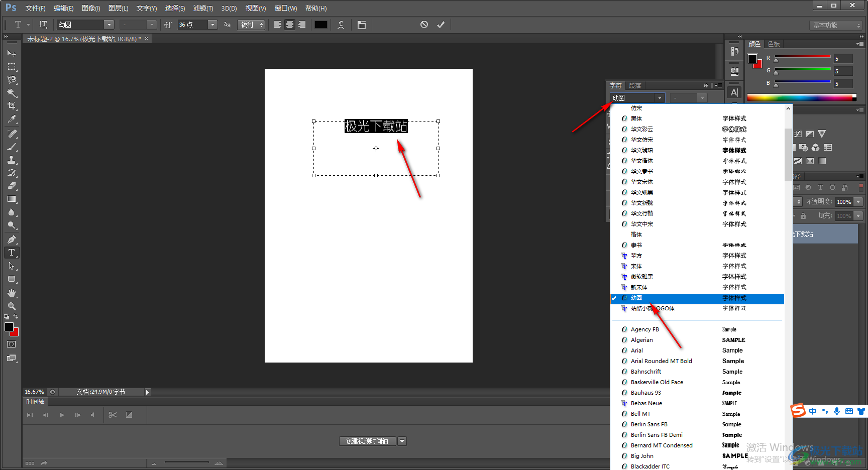
Task: Open the warp text dialog
Action: (x=341, y=25)
